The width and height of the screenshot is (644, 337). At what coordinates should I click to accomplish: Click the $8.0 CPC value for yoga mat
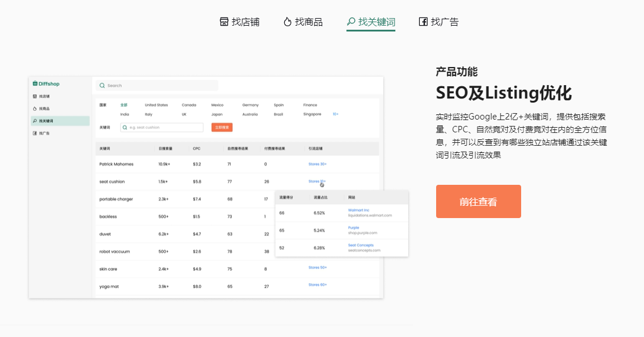pyautogui.click(x=197, y=286)
